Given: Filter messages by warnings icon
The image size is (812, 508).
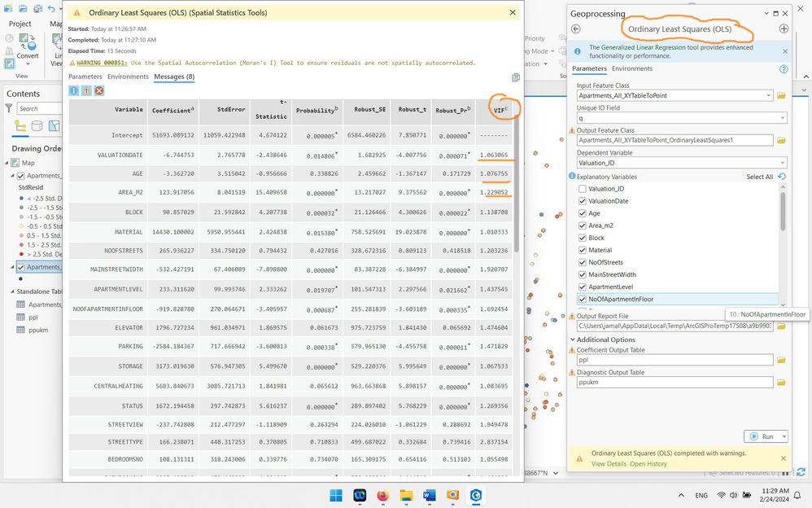Looking at the screenshot, I should click(x=86, y=90).
